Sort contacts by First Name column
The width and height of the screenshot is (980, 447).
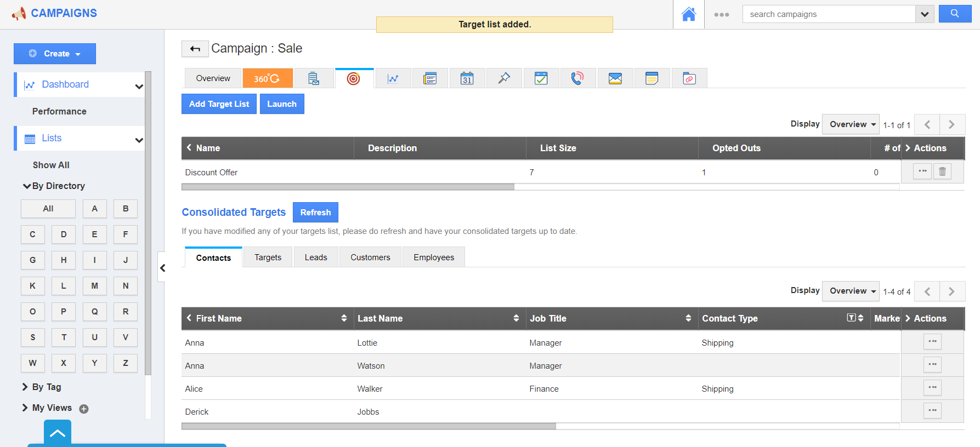tap(344, 318)
